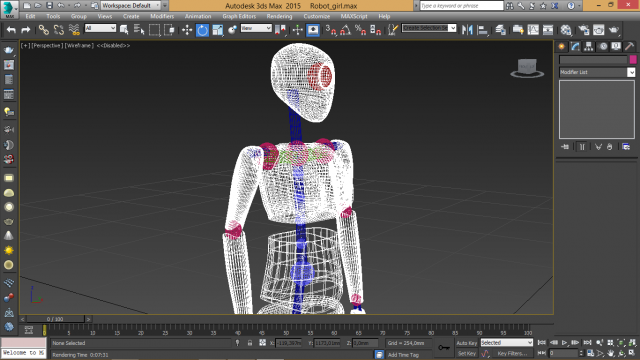Click Edit Named Selection Sets icon
The width and height of the screenshot is (640, 360).
click(393, 30)
